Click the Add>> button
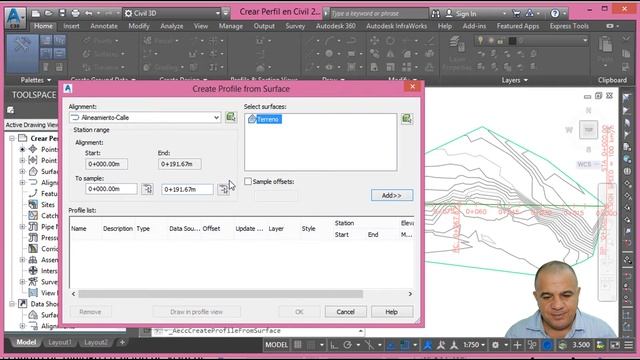 392,196
